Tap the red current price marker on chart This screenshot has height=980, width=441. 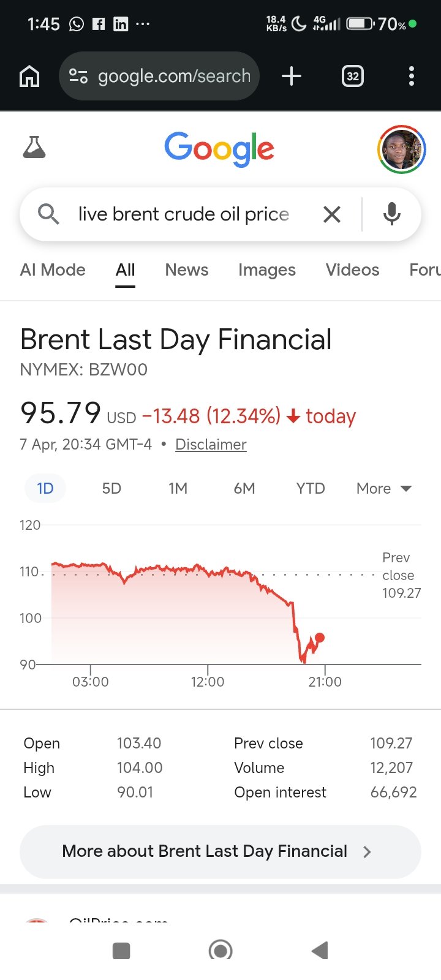click(x=320, y=638)
